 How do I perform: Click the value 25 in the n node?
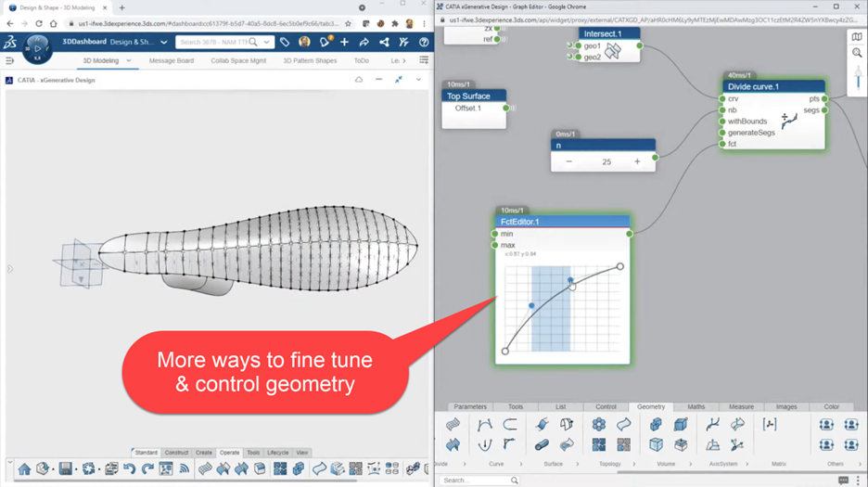[x=606, y=161]
